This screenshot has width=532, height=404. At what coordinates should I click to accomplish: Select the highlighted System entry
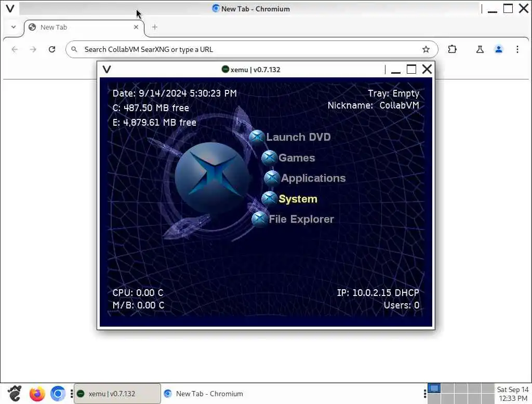[x=298, y=199]
